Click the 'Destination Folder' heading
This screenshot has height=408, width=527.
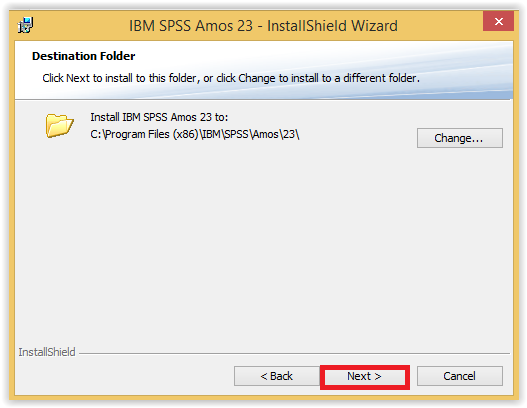tap(84, 56)
